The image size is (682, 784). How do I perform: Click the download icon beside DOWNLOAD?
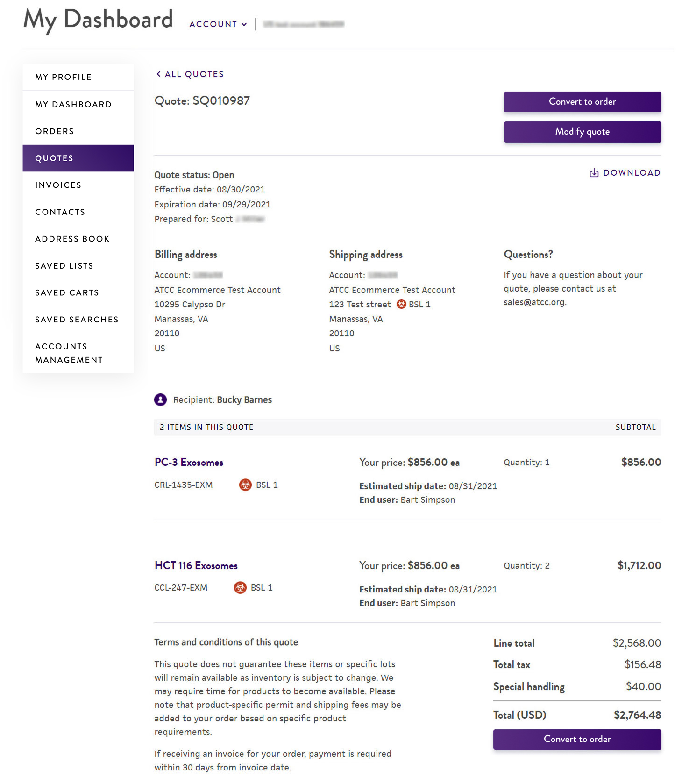pos(594,173)
